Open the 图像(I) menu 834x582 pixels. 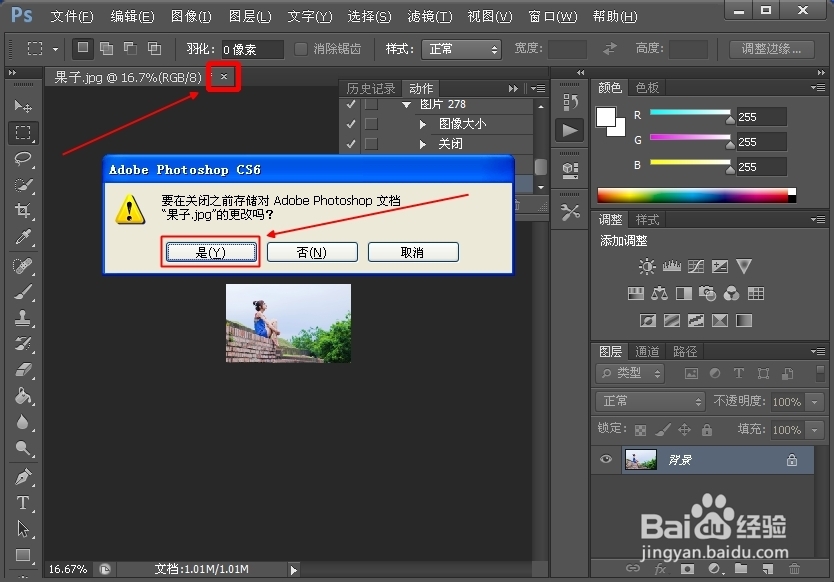coord(191,16)
